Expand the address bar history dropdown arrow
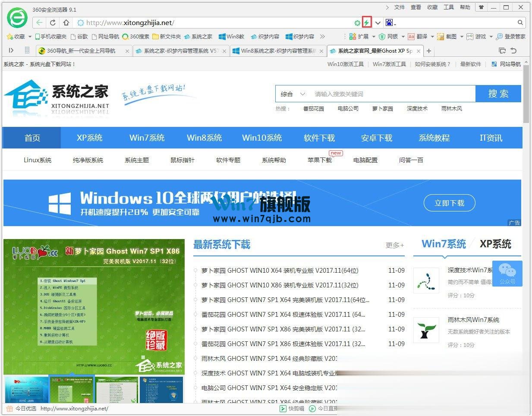Viewport: 532px width, 416px height. click(378, 22)
